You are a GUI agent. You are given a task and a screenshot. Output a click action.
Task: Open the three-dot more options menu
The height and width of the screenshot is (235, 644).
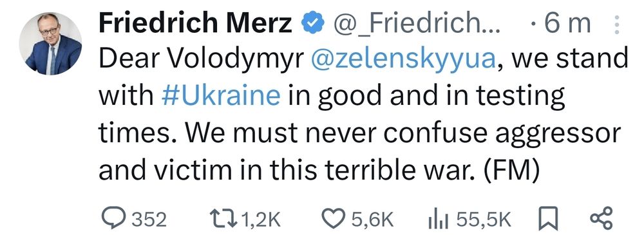point(616,24)
